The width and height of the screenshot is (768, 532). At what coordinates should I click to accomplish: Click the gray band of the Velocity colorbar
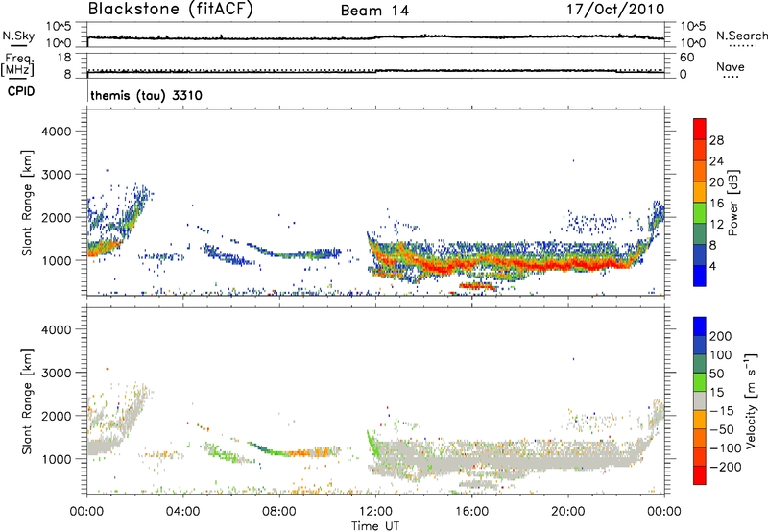[700, 400]
